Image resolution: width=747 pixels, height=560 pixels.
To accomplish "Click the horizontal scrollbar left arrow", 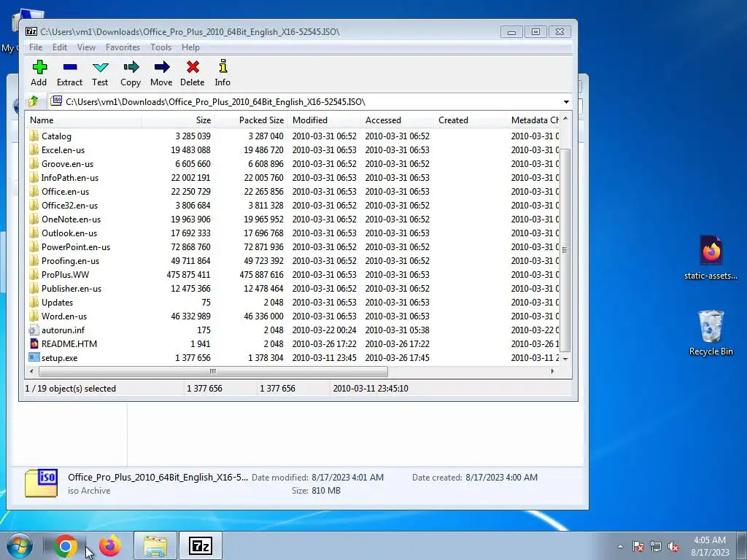I will point(31,371).
